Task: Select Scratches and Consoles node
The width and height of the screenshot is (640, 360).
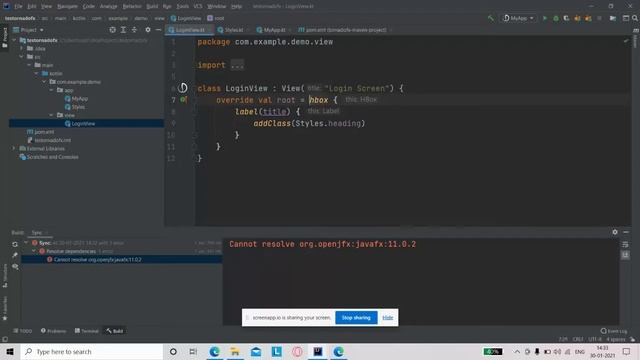Action: 49,157
